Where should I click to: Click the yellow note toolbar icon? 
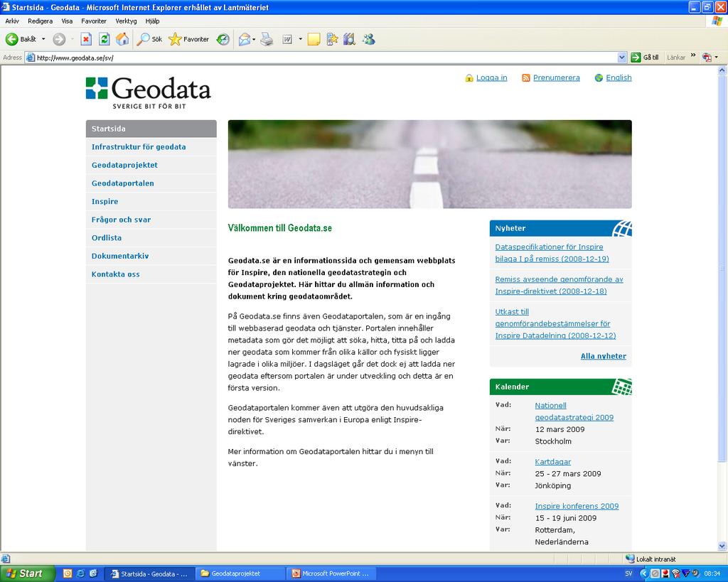pyautogui.click(x=314, y=40)
